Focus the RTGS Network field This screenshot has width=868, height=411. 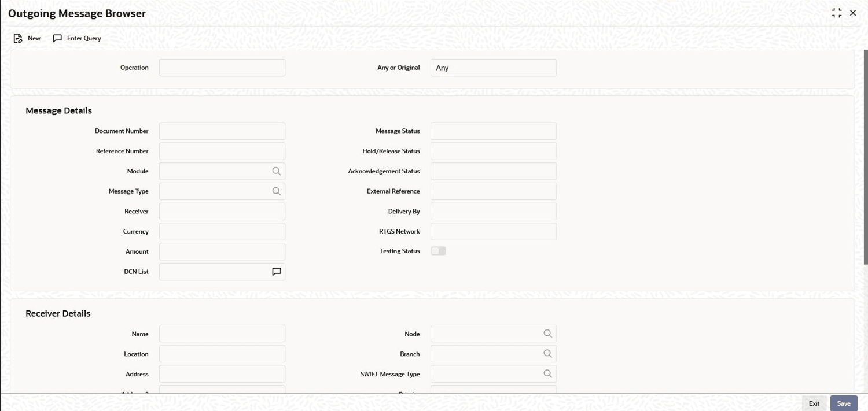point(494,232)
